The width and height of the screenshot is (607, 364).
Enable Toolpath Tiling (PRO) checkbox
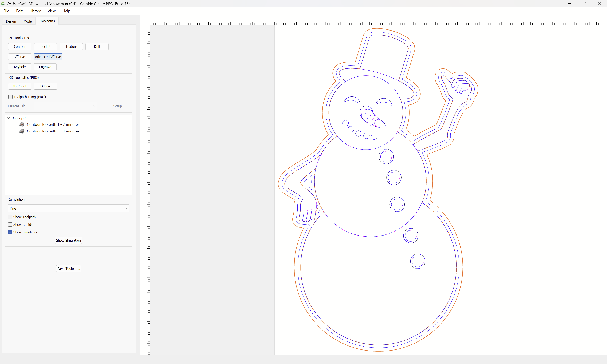pyautogui.click(x=11, y=97)
